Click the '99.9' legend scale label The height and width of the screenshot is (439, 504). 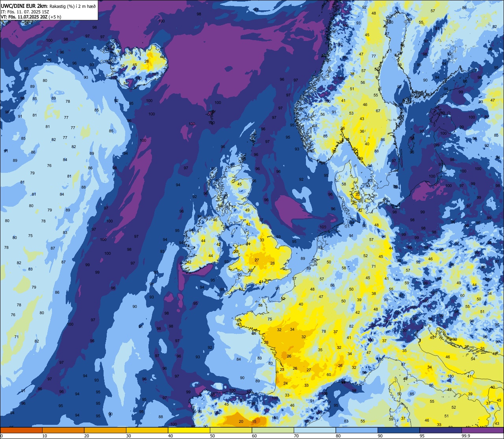click(x=466, y=436)
